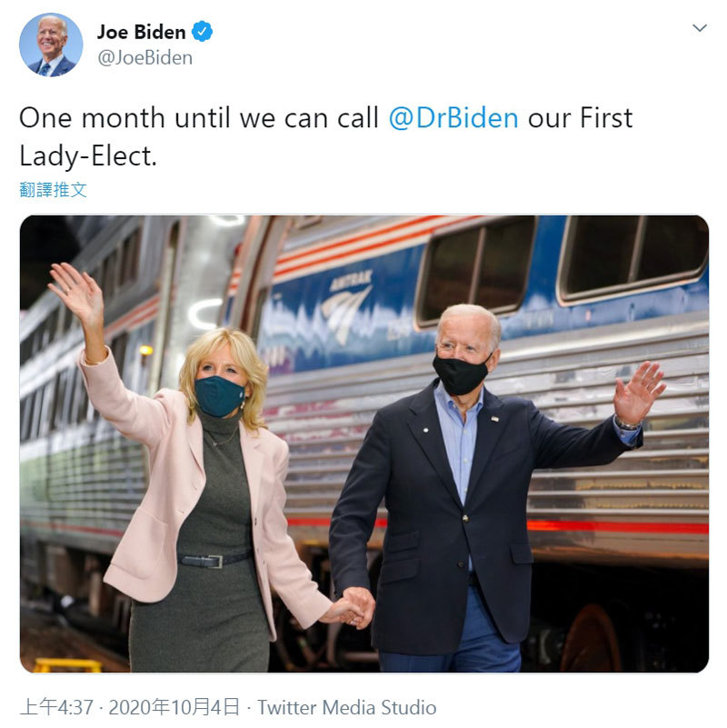Image resolution: width=727 pixels, height=728 pixels.
Task: Click the words "One month until" in the tweet
Action: (x=124, y=118)
